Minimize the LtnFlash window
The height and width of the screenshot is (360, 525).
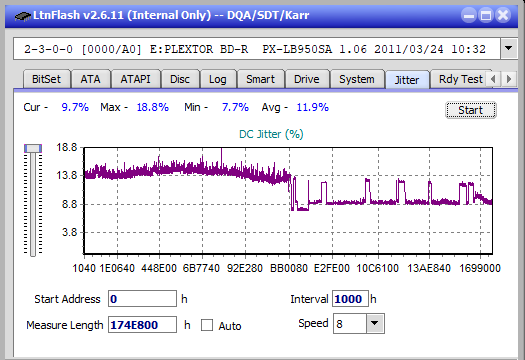coord(469,15)
